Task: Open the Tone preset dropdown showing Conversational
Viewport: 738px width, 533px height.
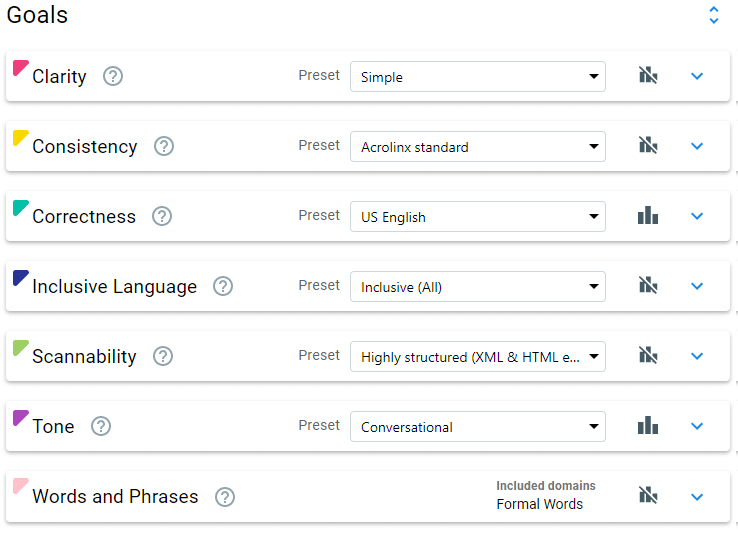Action: (x=478, y=427)
